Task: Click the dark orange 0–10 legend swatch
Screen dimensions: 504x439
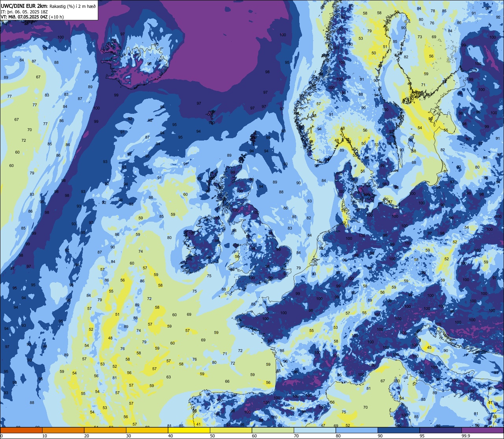Action: [x=21, y=430]
